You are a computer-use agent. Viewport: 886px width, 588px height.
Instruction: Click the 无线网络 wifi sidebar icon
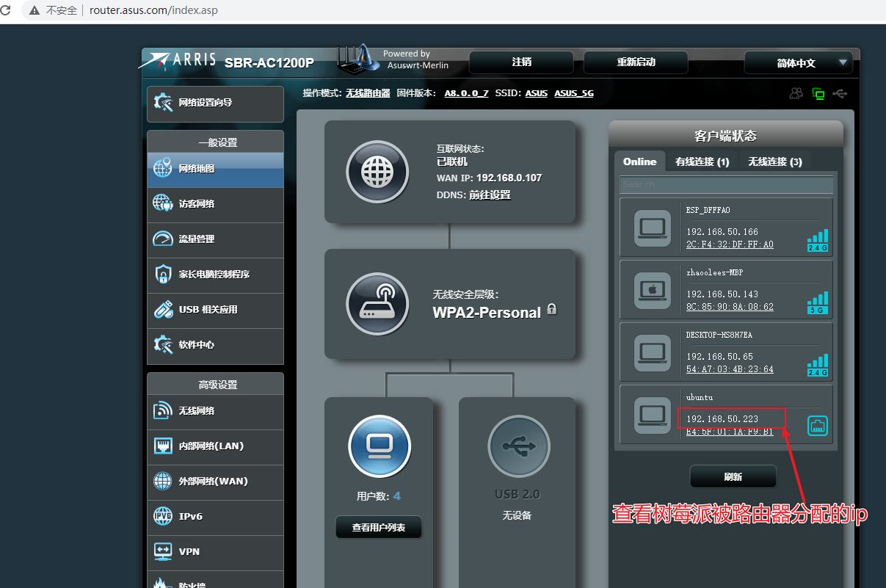click(x=163, y=410)
